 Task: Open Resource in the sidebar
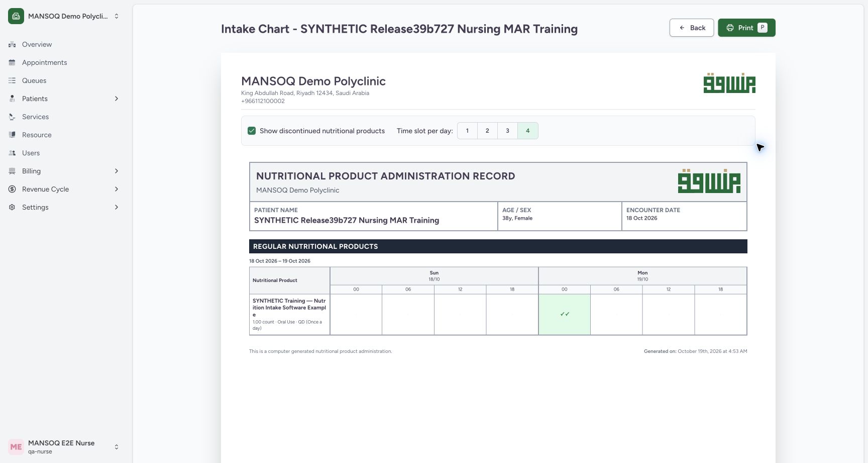click(37, 135)
